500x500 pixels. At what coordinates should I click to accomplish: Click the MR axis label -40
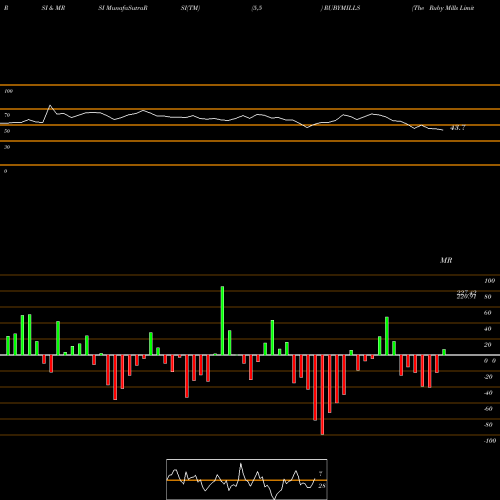point(488,393)
